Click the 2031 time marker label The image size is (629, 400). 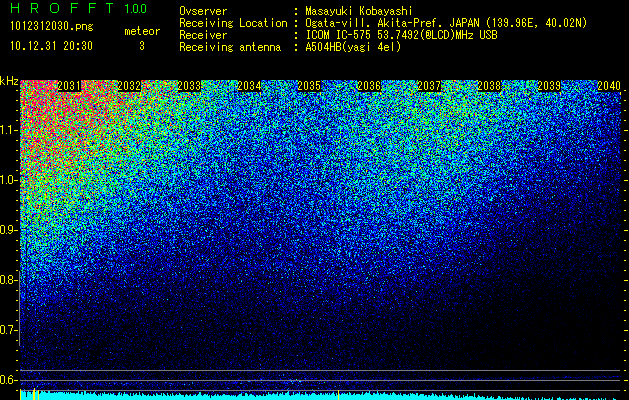point(69,86)
